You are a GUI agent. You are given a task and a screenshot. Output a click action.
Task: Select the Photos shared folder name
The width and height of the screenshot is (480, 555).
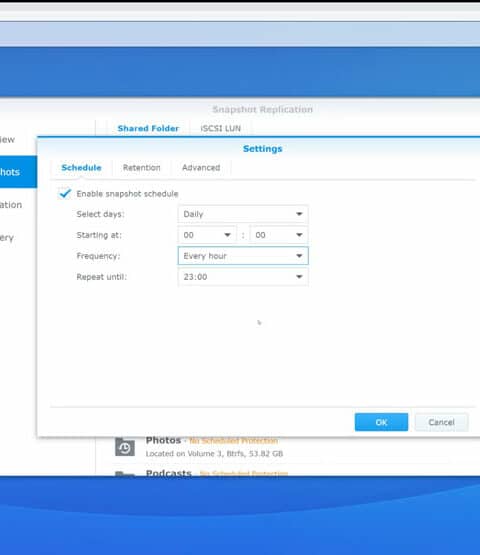click(x=163, y=440)
